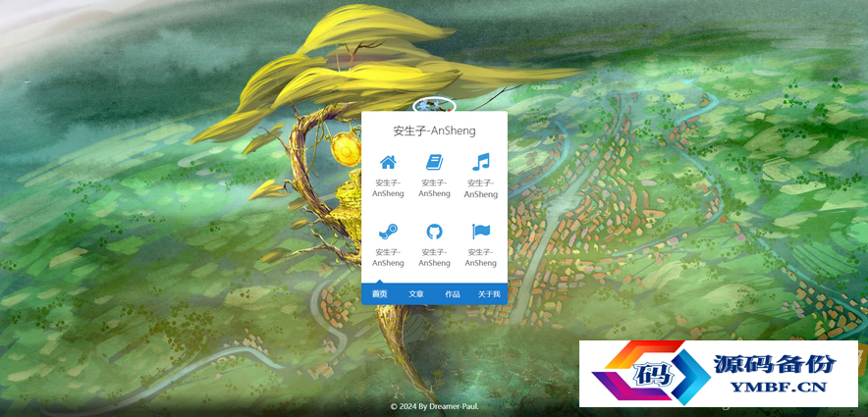Screen dimensions: 868x417
Task: Switch to the 首页 tab
Action: click(379, 293)
